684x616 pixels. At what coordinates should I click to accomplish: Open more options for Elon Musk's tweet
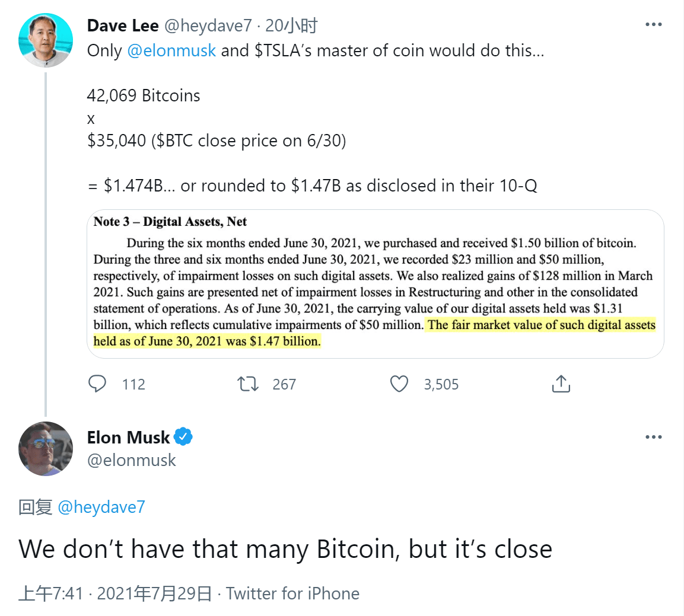[653, 438]
